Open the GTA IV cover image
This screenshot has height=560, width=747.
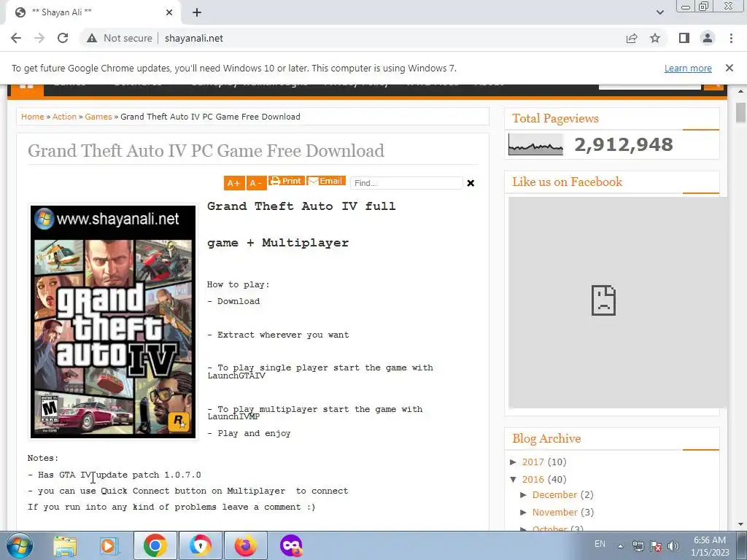pyautogui.click(x=113, y=322)
